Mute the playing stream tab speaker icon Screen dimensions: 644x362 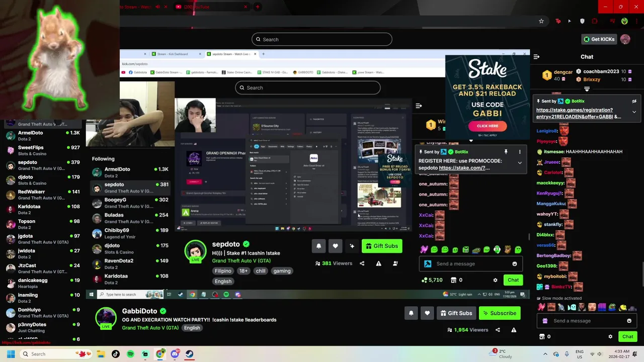coord(157,7)
